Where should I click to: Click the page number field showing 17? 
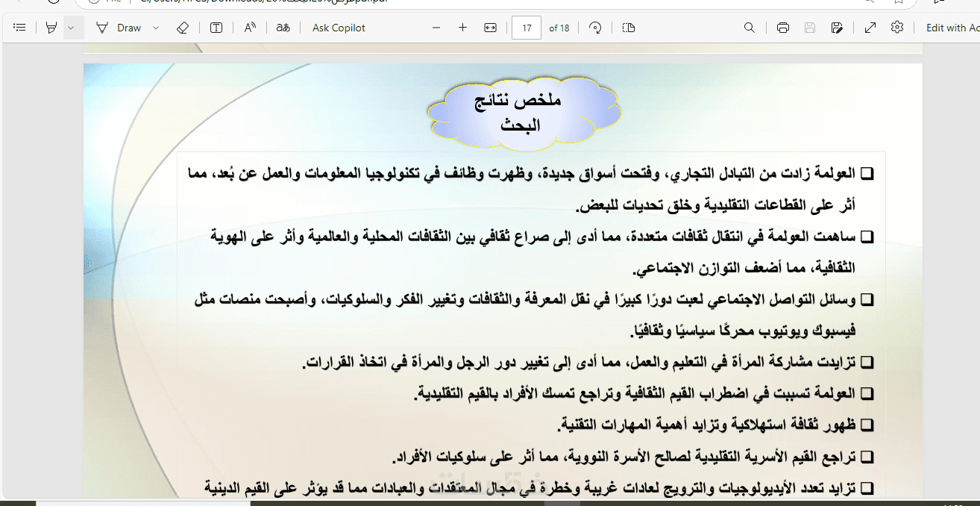coord(527,28)
